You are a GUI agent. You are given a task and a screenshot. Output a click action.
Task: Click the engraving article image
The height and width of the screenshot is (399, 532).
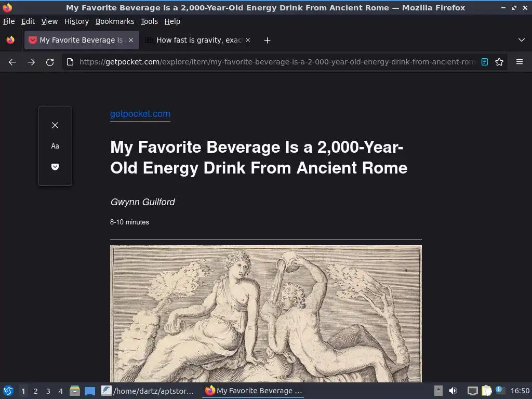pos(265,314)
